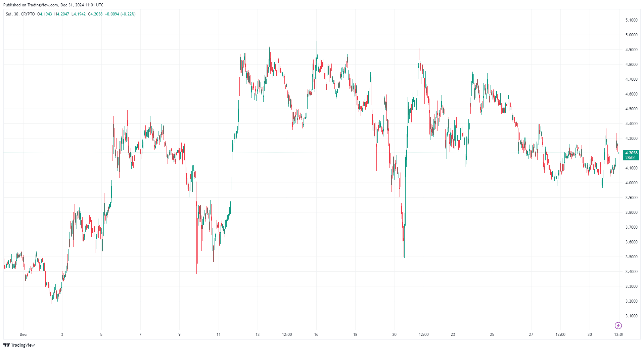Image resolution: width=644 pixels, height=351 pixels.
Task: Click the 5.1000 price axis label
Action: pyautogui.click(x=631, y=20)
